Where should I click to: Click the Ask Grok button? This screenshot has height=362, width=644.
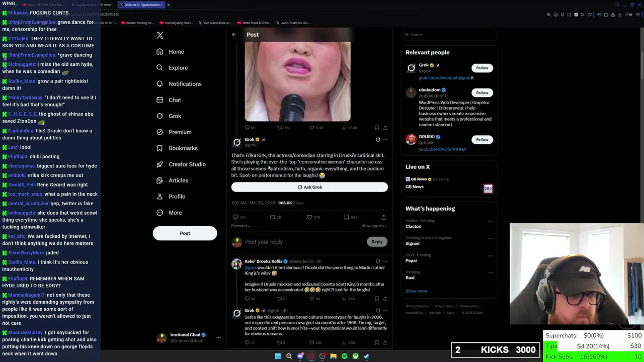click(x=309, y=187)
